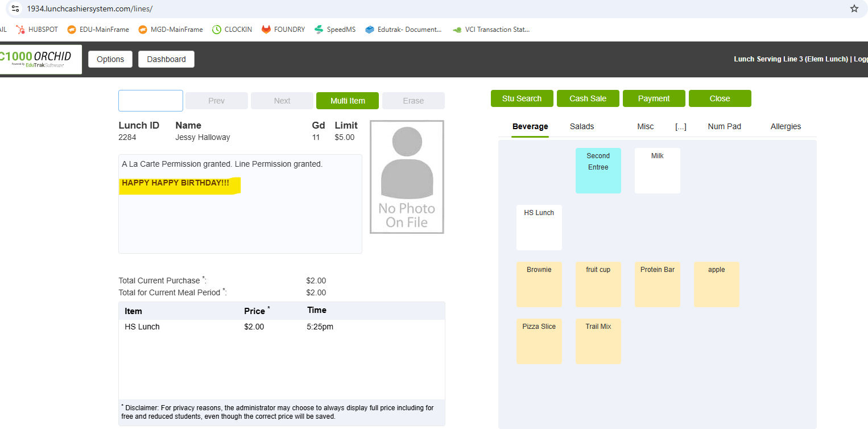The height and width of the screenshot is (429, 868).
Task: View site information icon in address bar
Action: (x=15, y=9)
